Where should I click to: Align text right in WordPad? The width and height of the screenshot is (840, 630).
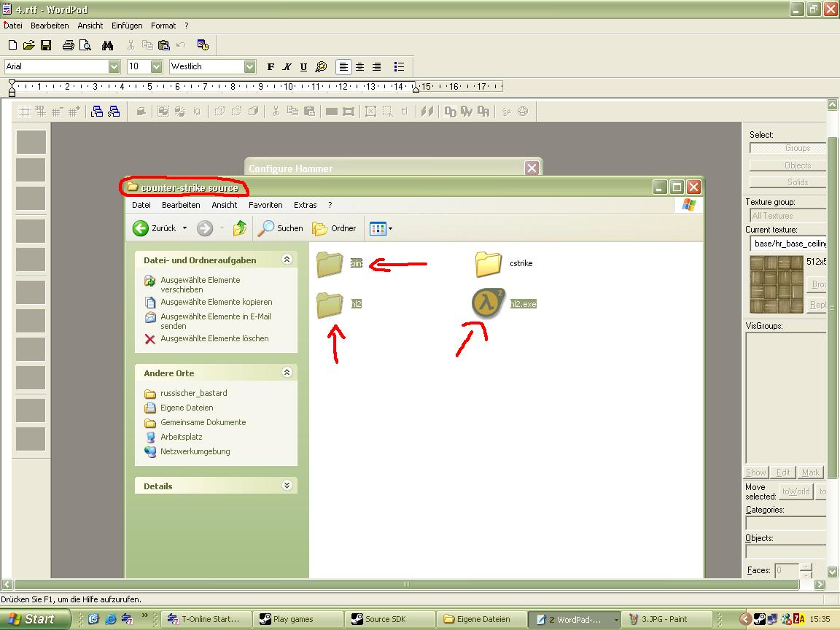(376, 66)
